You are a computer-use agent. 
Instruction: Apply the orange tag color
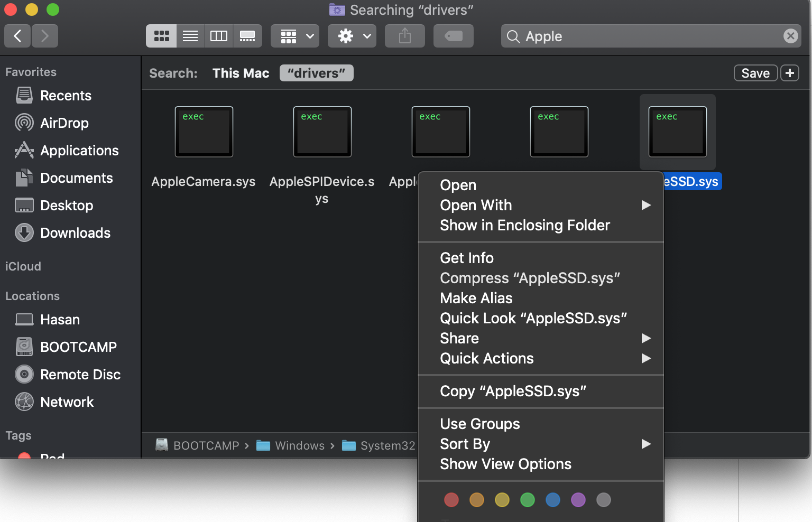tap(477, 500)
